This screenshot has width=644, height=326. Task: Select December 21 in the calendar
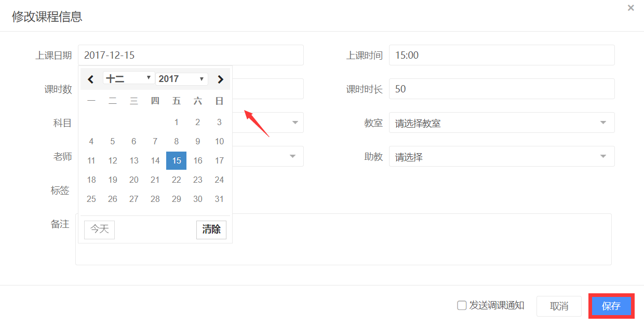tap(155, 180)
